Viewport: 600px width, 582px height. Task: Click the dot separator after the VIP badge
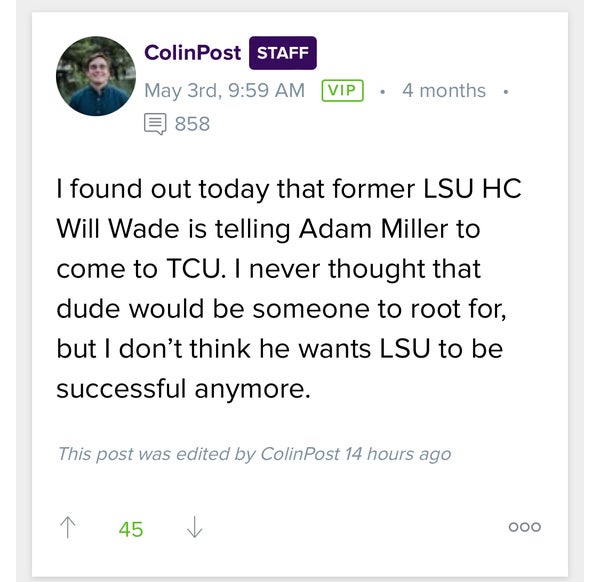tap(382, 92)
